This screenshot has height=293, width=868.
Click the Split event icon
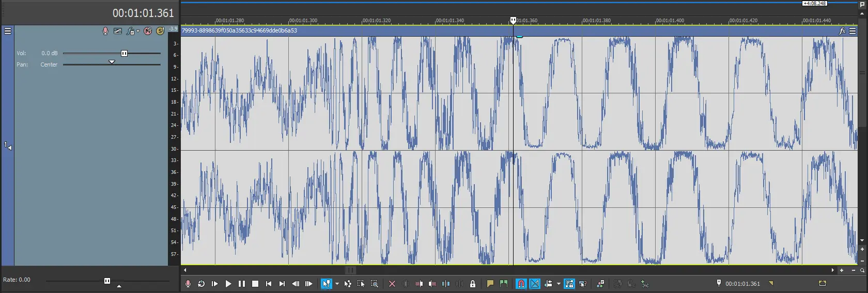[x=446, y=284]
